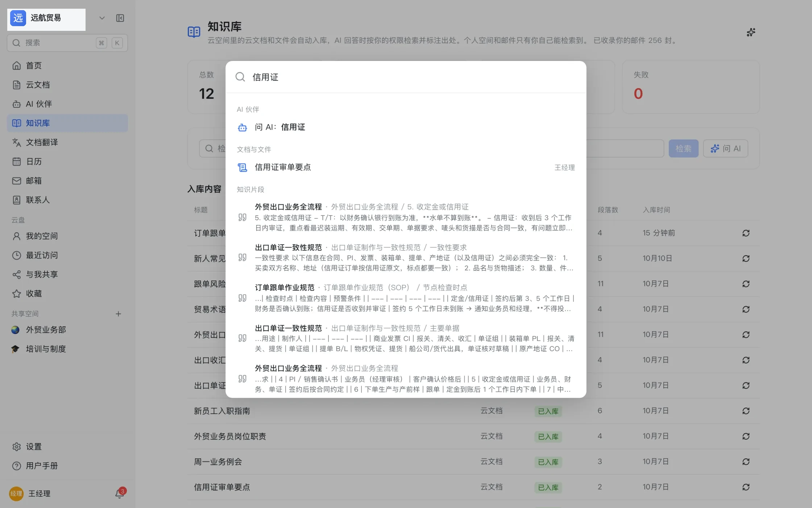The image size is (812, 508).
Task: Collapse the sidebar with panel icon
Action: pyautogui.click(x=120, y=18)
